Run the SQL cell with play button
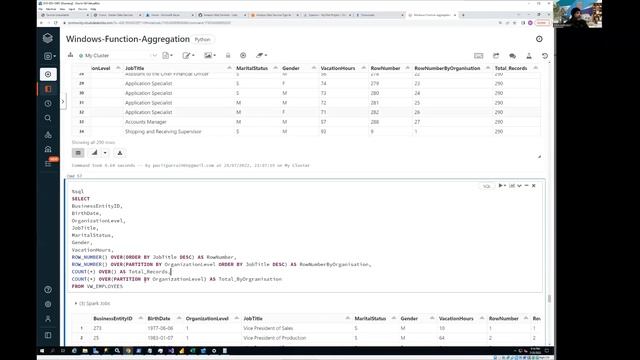The height and width of the screenshot is (360, 640). (x=502, y=186)
